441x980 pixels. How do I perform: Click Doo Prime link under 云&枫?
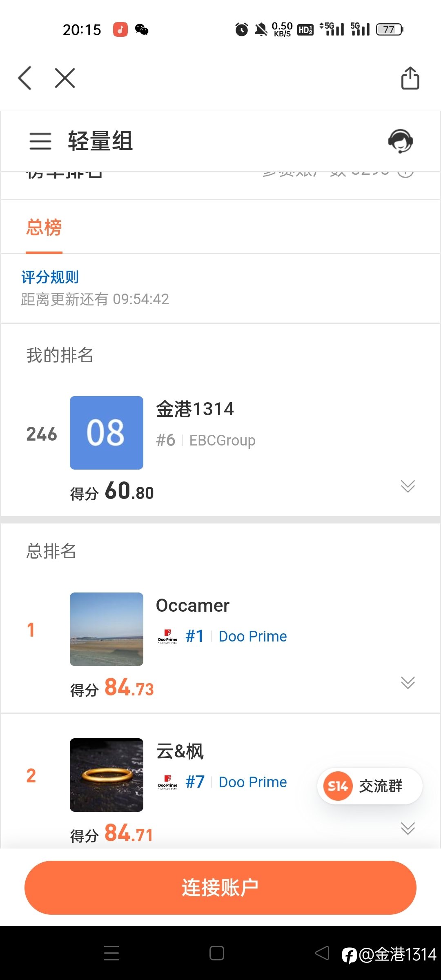point(253,782)
